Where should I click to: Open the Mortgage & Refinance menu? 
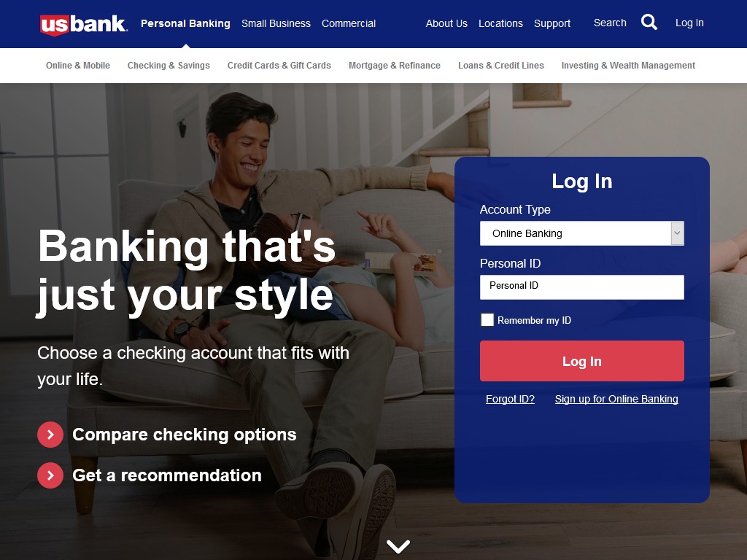(395, 65)
